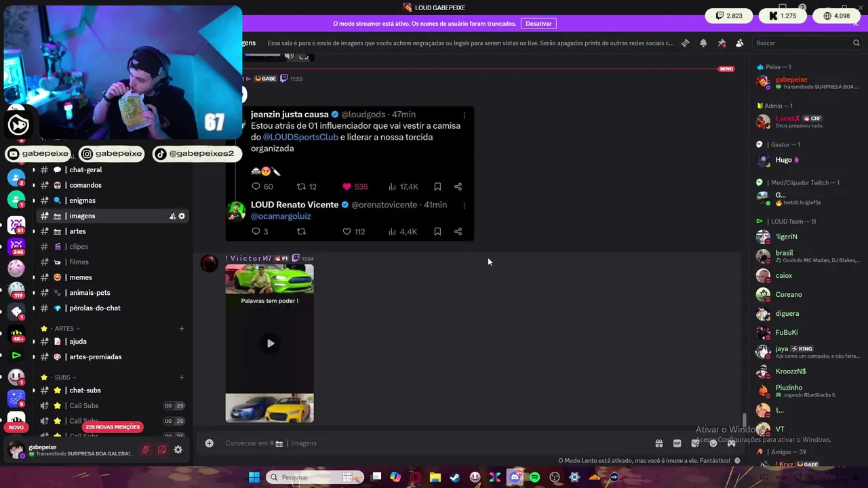Image resolution: width=868 pixels, height=488 pixels.
Task: Bookmark the jeanzin justa causa tweet
Action: [x=437, y=186]
